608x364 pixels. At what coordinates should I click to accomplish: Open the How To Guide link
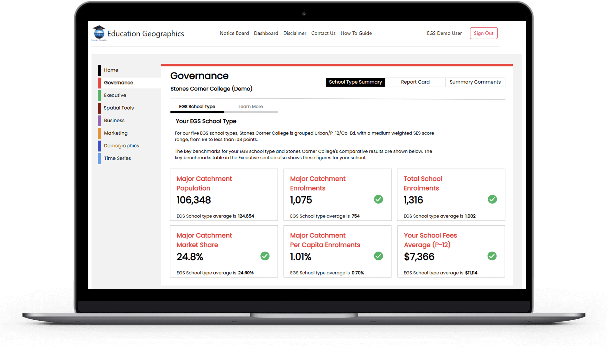(356, 33)
